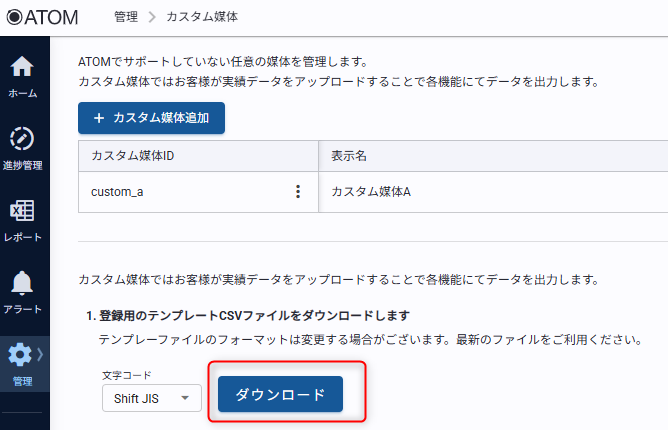Select the カスタム媒体A name cell

click(370, 192)
